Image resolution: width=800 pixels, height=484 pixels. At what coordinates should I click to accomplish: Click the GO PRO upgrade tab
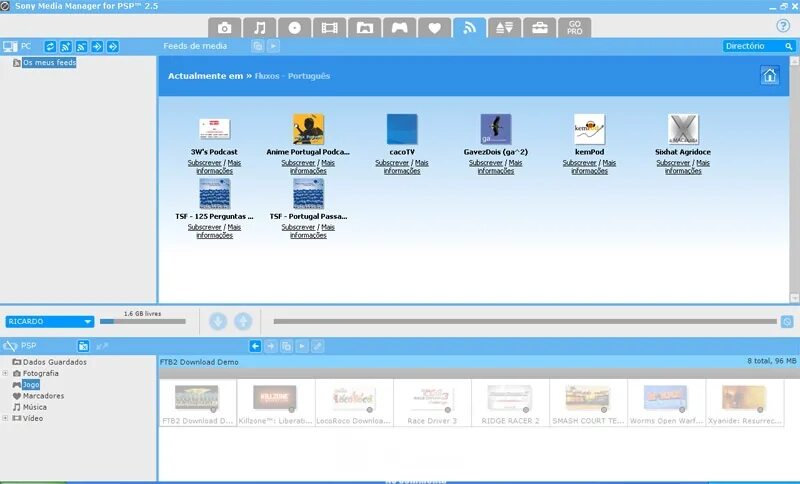point(574,28)
